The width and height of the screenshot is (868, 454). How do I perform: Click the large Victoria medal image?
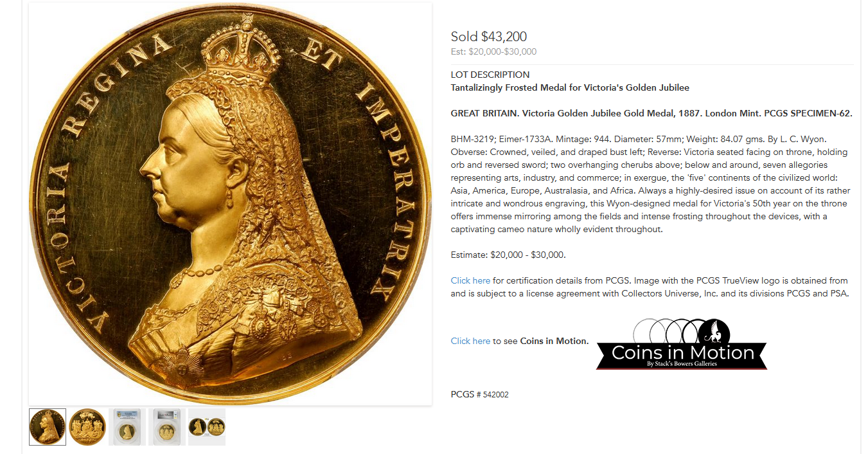click(230, 204)
